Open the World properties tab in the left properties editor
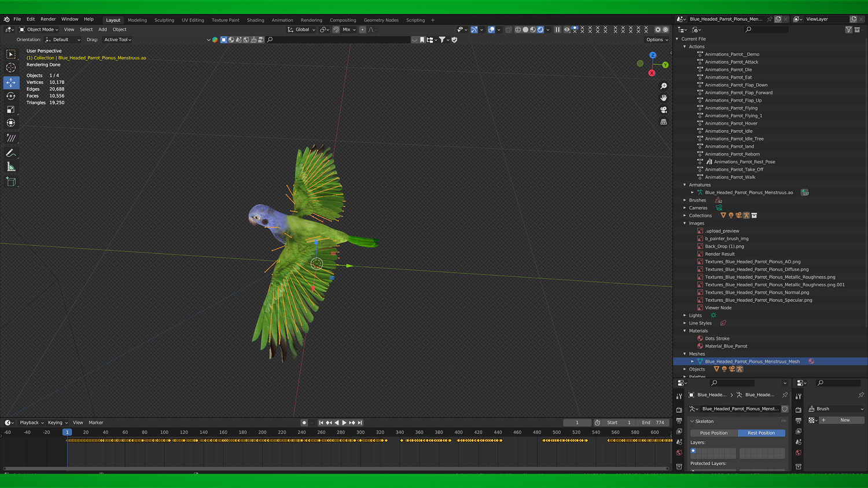868x488 pixels. (679, 453)
